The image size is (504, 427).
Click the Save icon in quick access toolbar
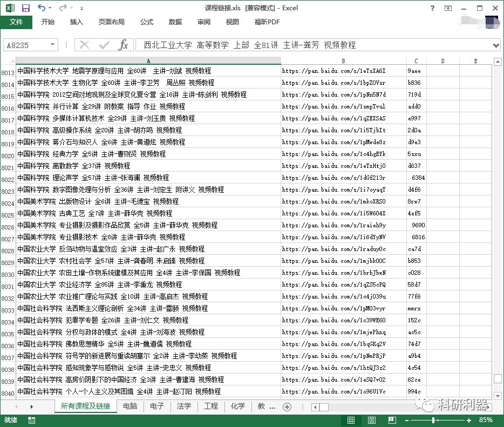[26, 8]
